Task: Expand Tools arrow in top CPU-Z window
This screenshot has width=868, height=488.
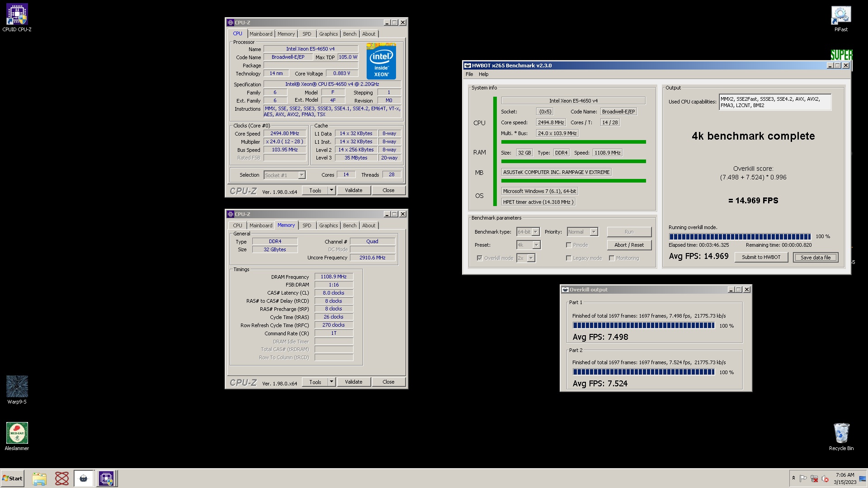Action: pyautogui.click(x=331, y=190)
